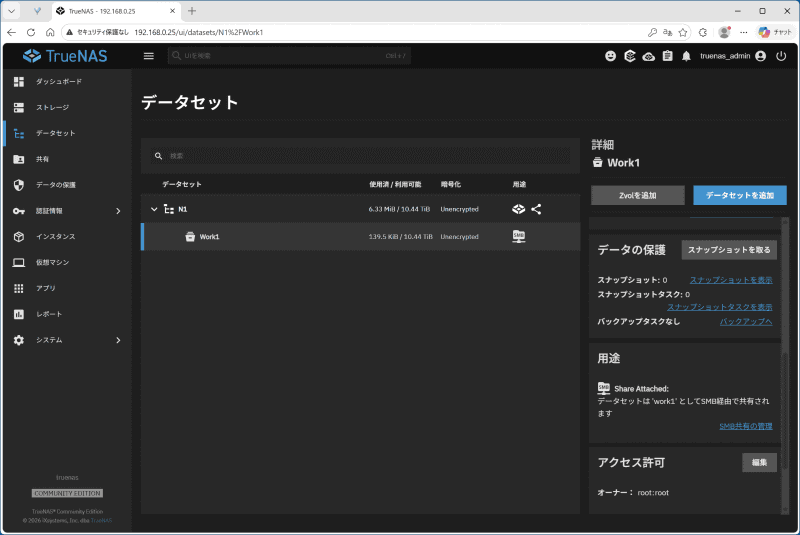Viewport: 800px width, 535px height.
Task: Click Work1 dataset icon in list
Action: 190,237
